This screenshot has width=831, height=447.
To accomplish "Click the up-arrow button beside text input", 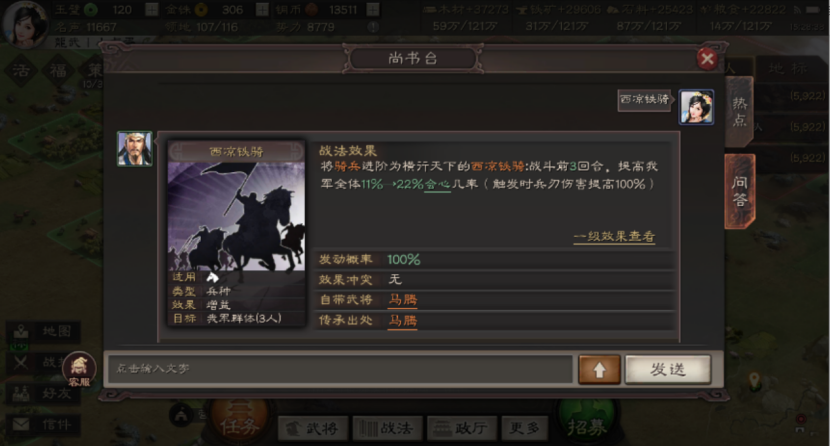I will tap(599, 369).
